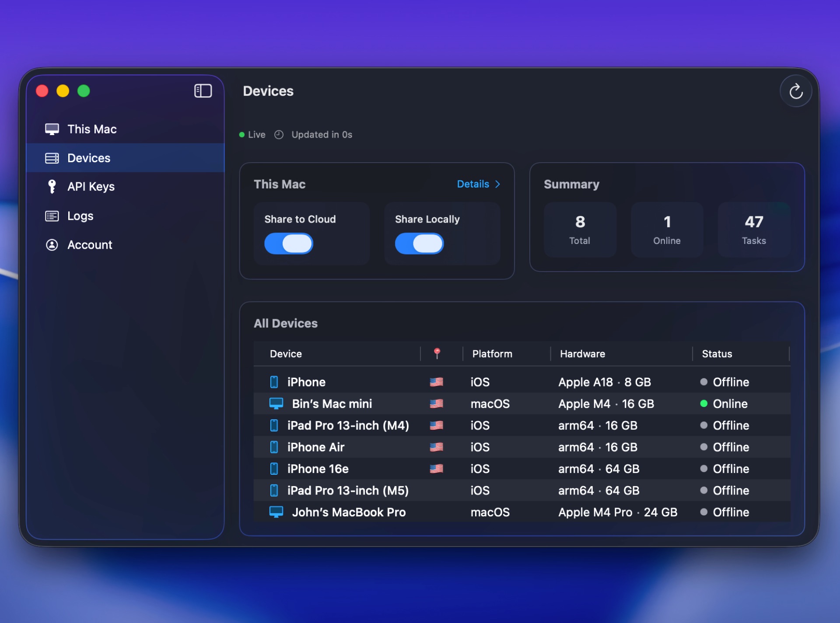Click the location pin column header

pyautogui.click(x=437, y=353)
